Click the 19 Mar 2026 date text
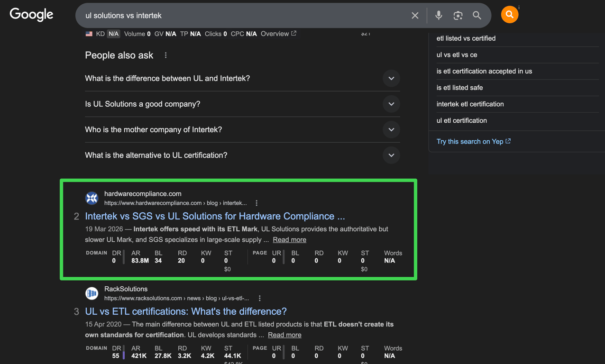 tap(104, 229)
